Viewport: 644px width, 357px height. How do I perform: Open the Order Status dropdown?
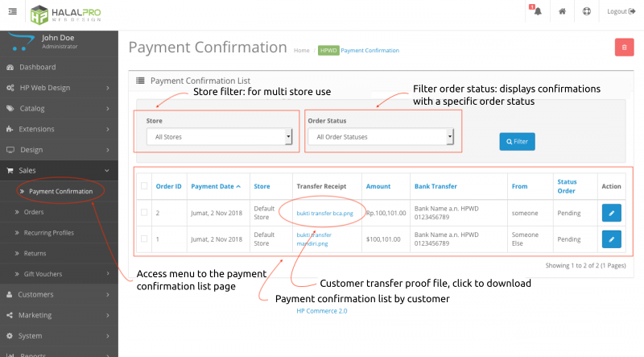pyautogui.click(x=380, y=137)
